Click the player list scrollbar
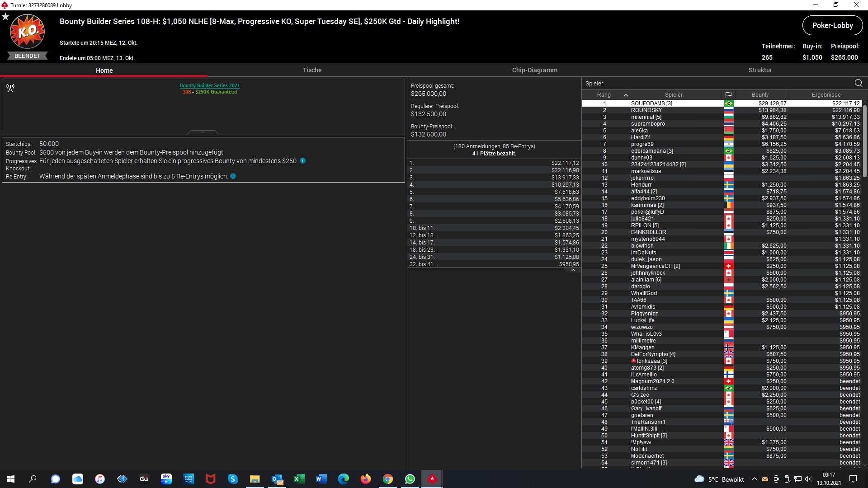Screen dimensions: 868x488 coord(864,140)
